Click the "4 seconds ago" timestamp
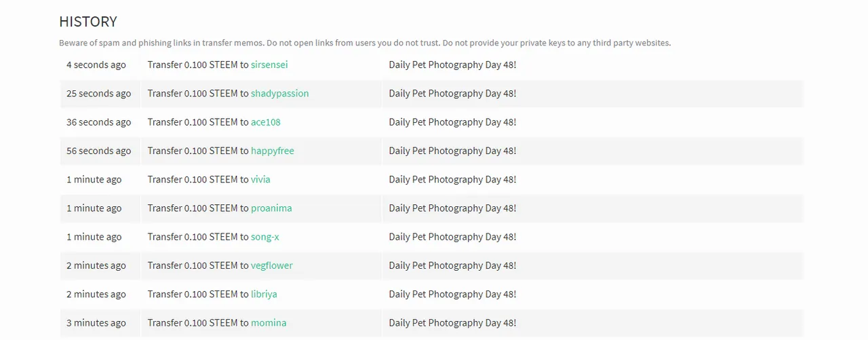Screen dimensions: 868x340 click(x=96, y=65)
